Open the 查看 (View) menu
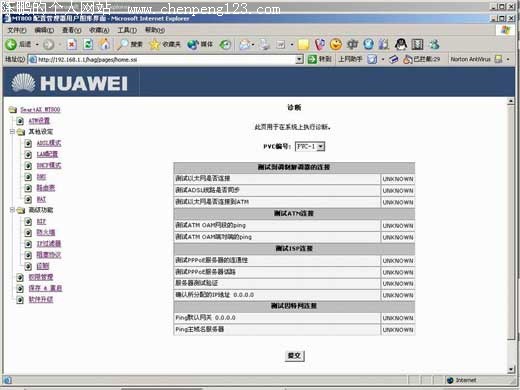The height and width of the screenshot is (390, 520). coord(71,30)
